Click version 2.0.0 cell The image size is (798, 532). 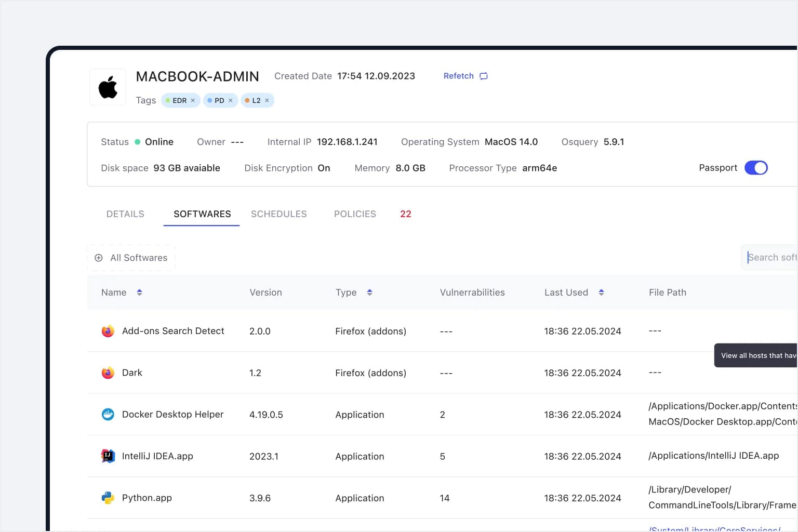pos(260,331)
